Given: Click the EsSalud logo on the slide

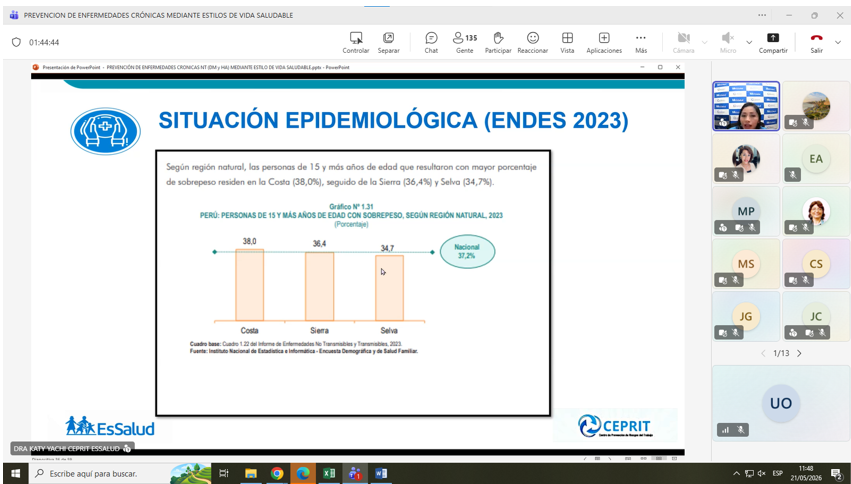Looking at the screenshot, I should [x=110, y=426].
